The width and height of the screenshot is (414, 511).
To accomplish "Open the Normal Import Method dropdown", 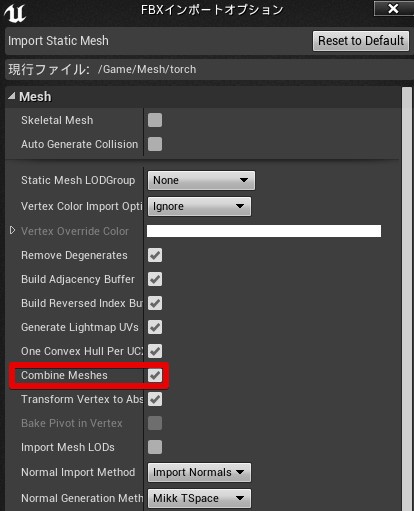I will pyautogui.click(x=199, y=472).
